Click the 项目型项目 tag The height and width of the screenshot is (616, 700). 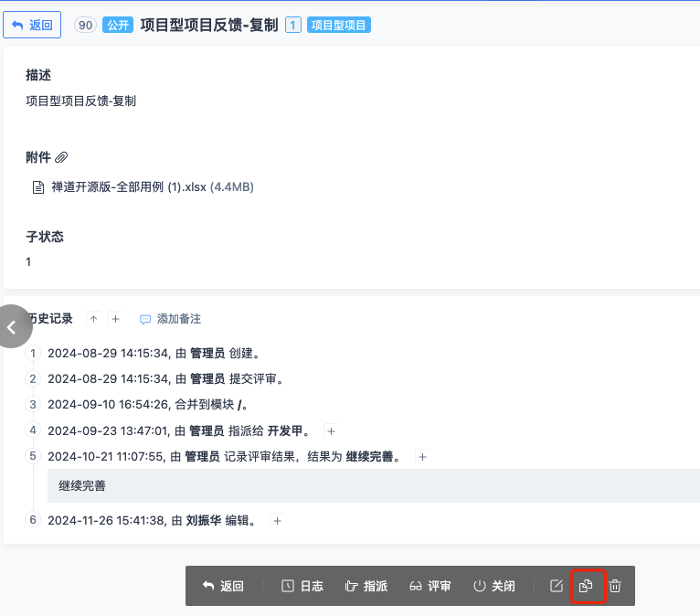(x=338, y=25)
